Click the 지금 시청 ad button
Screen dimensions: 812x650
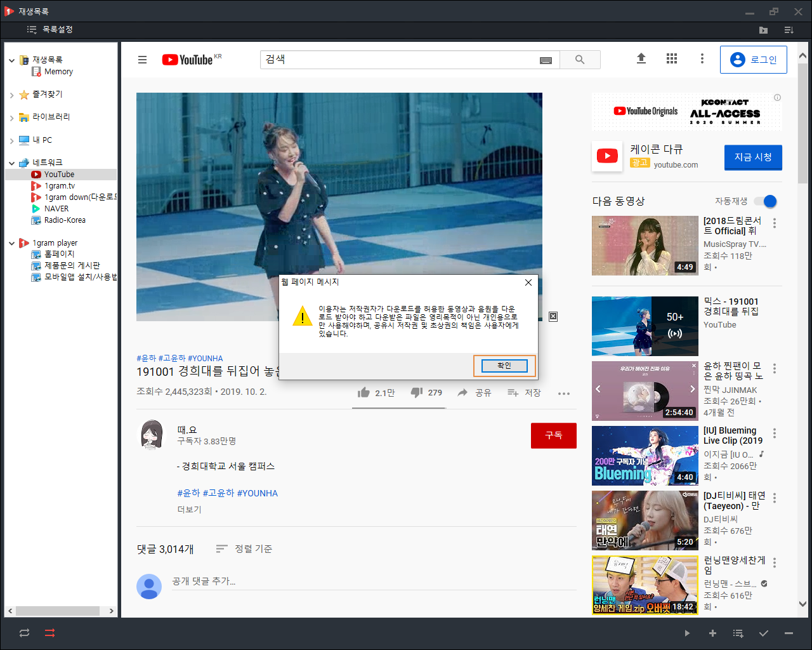coord(753,157)
